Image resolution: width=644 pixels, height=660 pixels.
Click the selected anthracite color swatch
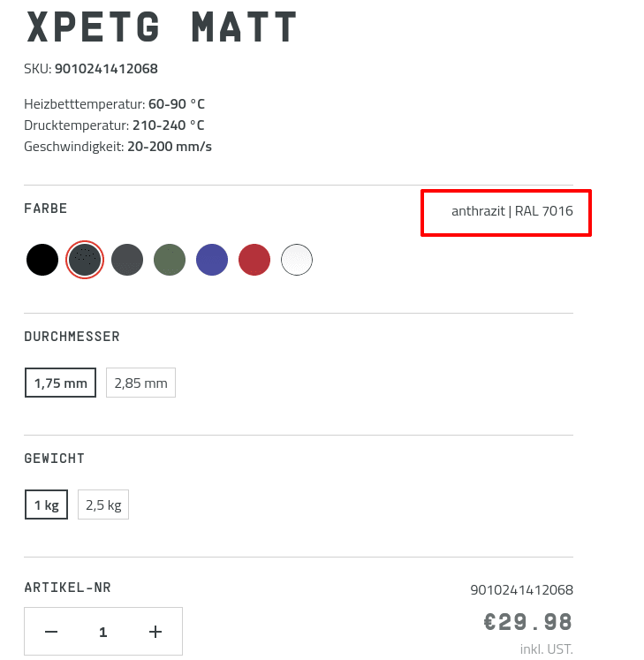[x=85, y=260]
